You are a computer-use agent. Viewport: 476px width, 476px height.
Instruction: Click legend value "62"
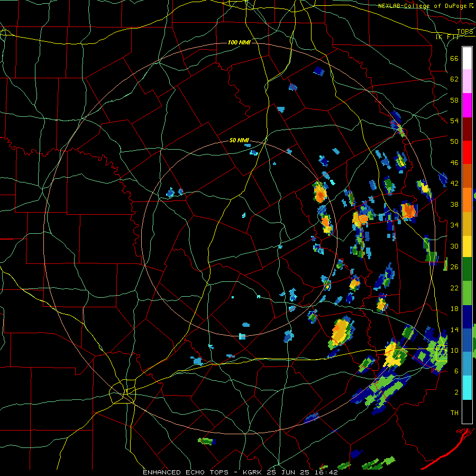[x=454, y=79]
